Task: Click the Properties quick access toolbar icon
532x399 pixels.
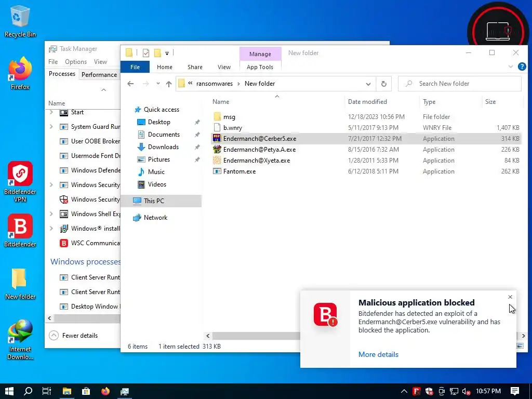Action: point(146,53)
